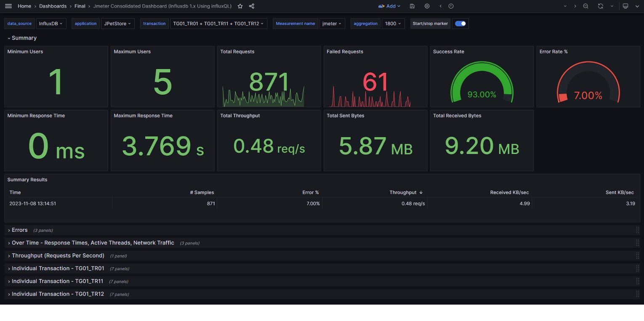Viewport: 644px width, 321px height.
Task: Zoom out the time range
Action: click(x=585, y=6)
